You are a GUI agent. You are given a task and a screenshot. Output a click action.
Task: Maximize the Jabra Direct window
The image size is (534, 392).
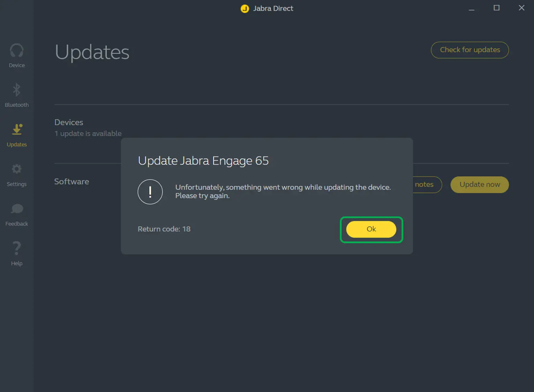pyautogui.click(x=496, y=8)
